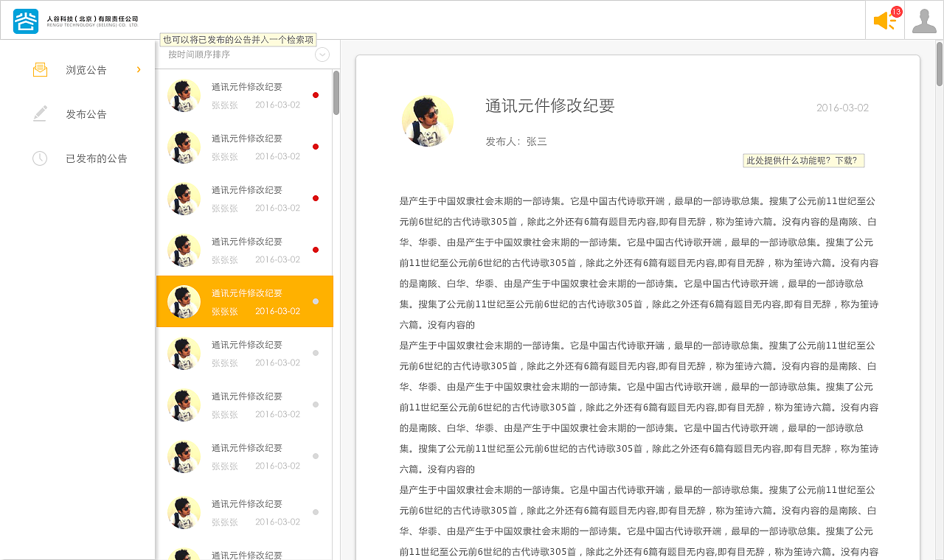Click the envelope icon beside 浏览公告
This screenshot has width=944, height=560.
[40, 70]
